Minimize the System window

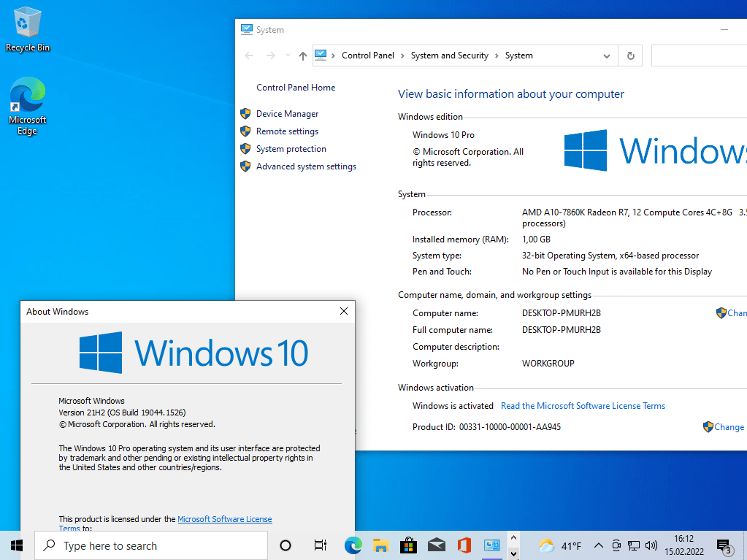click(724, 29)
